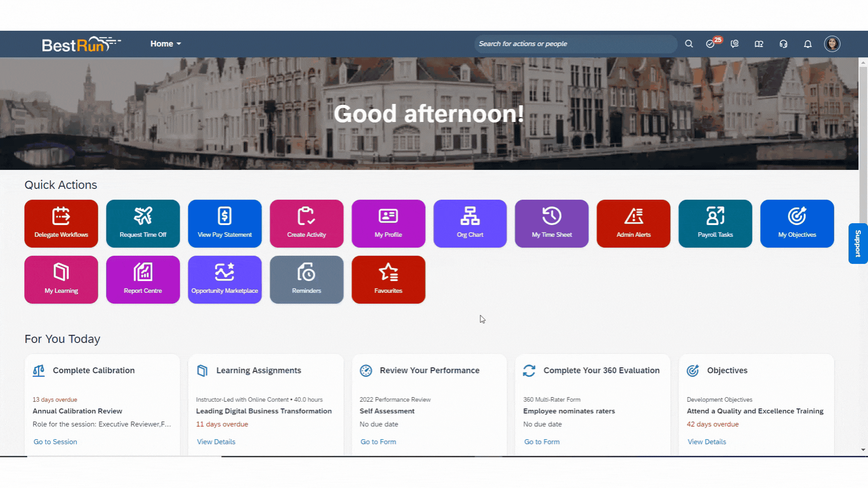Image resolution: width=868 pixels, height=488 pixels.
Task: Click the Objectives card heading
Action: pyautogui.click(x=727, y=371)
